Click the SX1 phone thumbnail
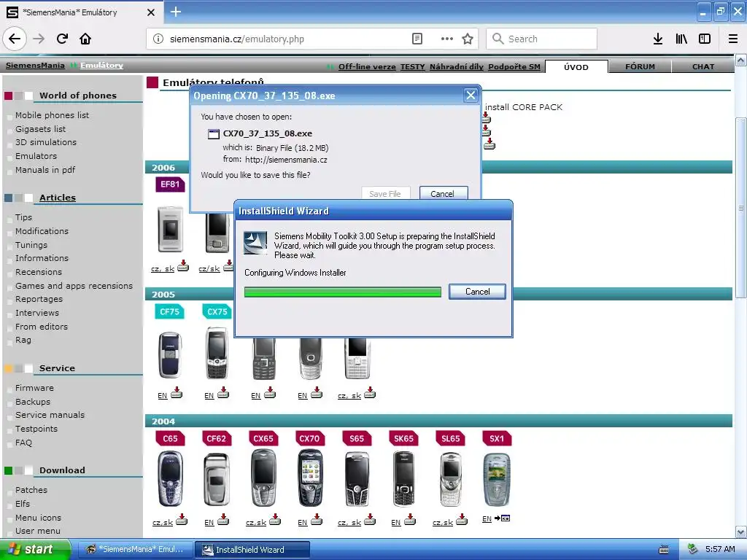The height and width of the screenshot is (560, 747). 496,480
